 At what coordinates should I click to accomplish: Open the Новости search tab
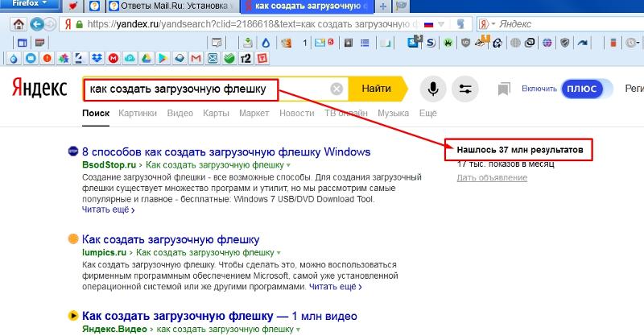coord(296,113)
